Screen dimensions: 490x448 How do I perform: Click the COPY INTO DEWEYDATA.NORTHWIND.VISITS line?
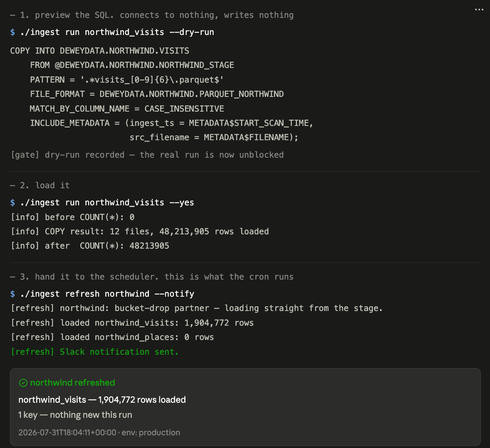tap(100, 51)
